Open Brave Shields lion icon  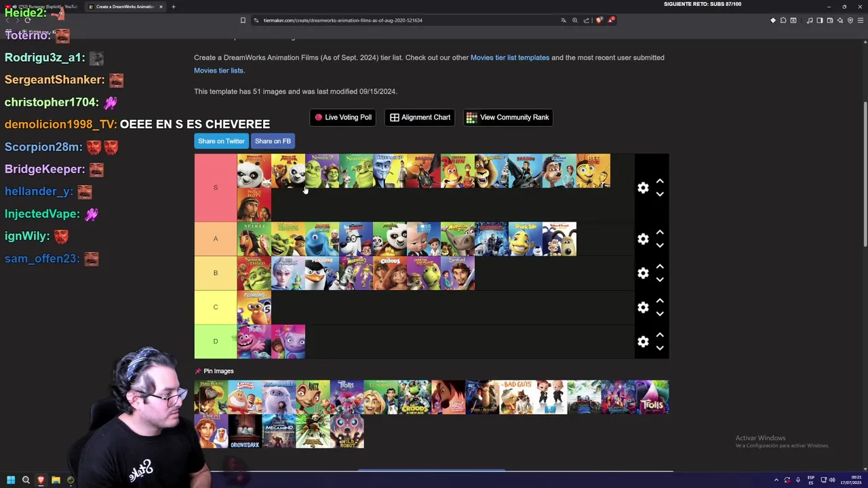[x=599, y=20]
